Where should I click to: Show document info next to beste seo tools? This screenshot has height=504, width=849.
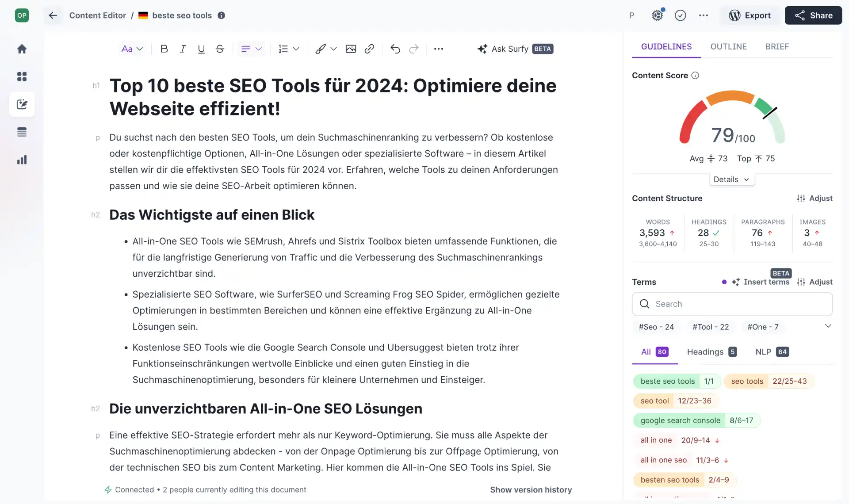222,15
